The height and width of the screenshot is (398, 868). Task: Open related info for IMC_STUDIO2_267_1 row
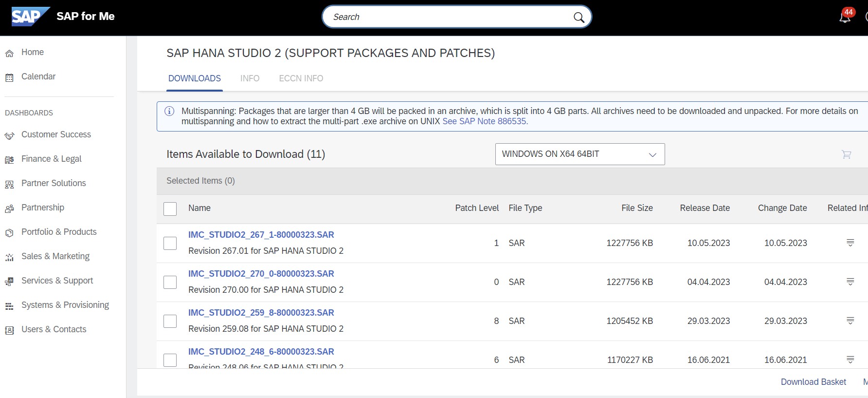click(850, 243)
